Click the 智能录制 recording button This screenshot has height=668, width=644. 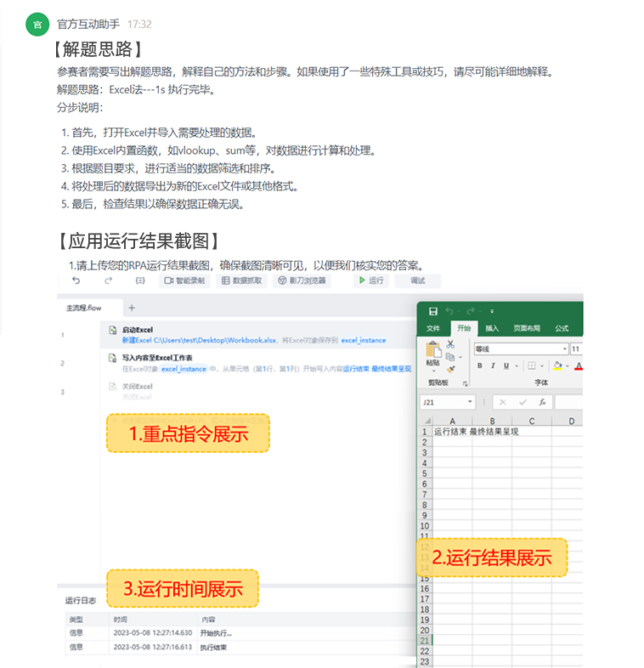click(x=184, y=280)
